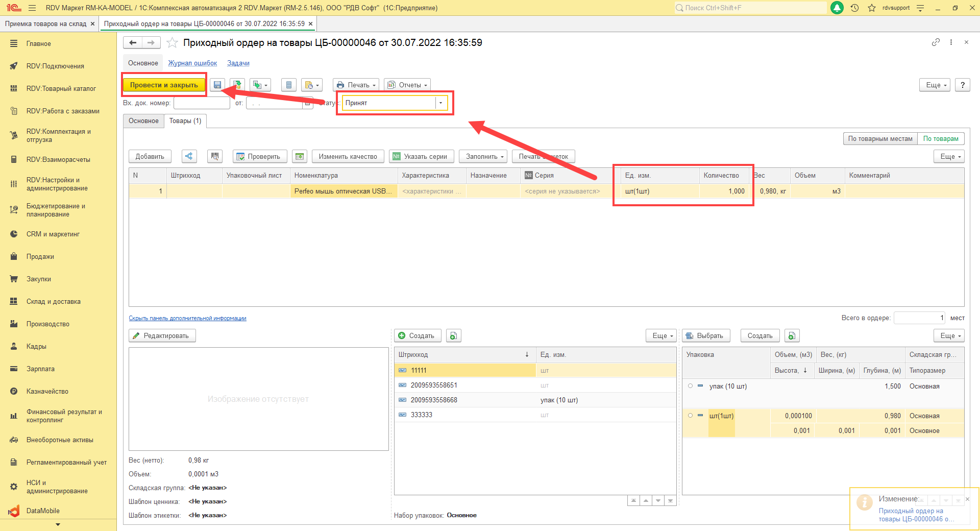Add the document to favorites with the star

pyautogui.click(x=173, y=43)
